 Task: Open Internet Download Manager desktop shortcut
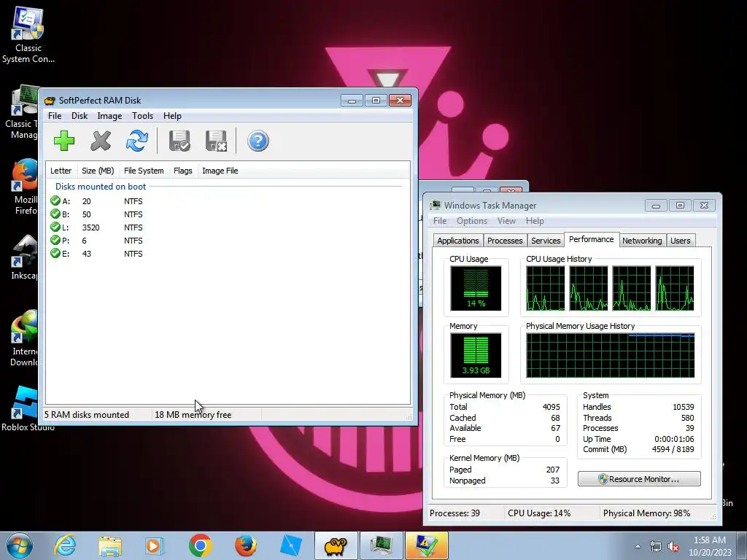[24, 338]
